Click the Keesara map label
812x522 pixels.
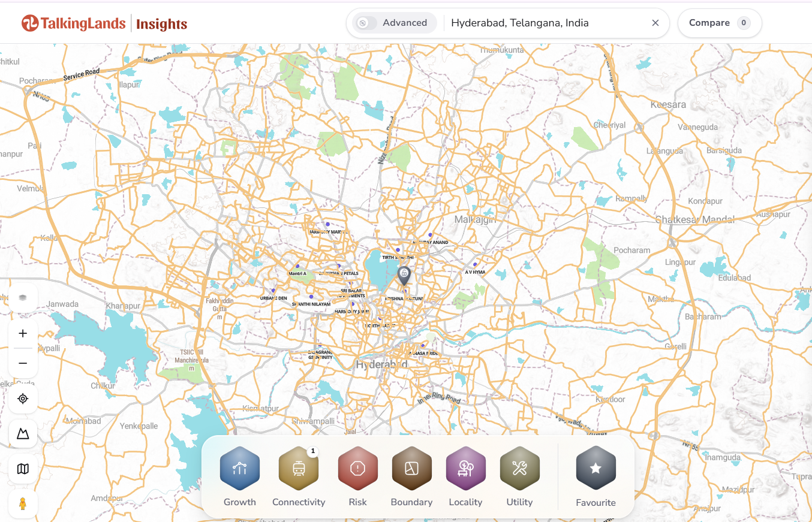[668, 104]
